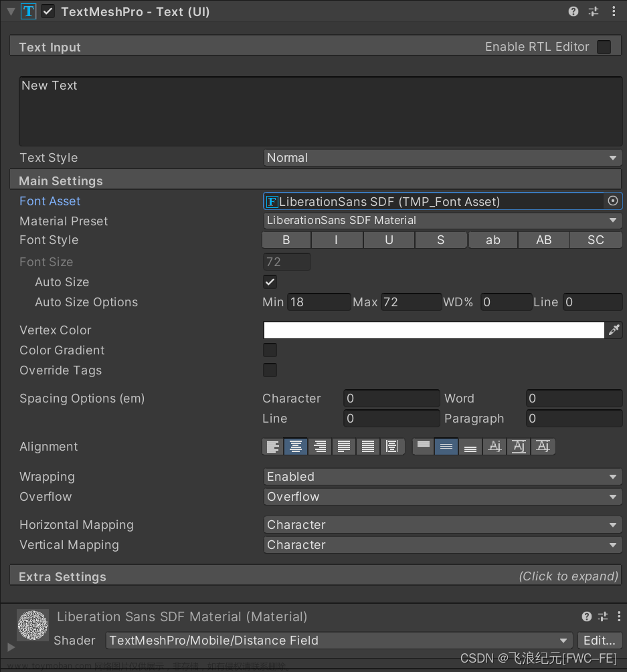Open Text Style dropdown
Viewport: 627px width, 672px height.
(x=442, y=158)
